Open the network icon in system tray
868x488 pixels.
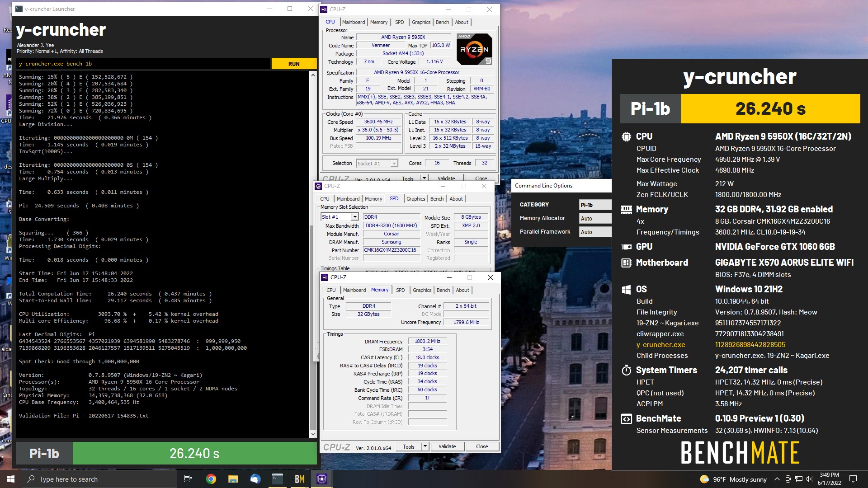coord(799,479)
